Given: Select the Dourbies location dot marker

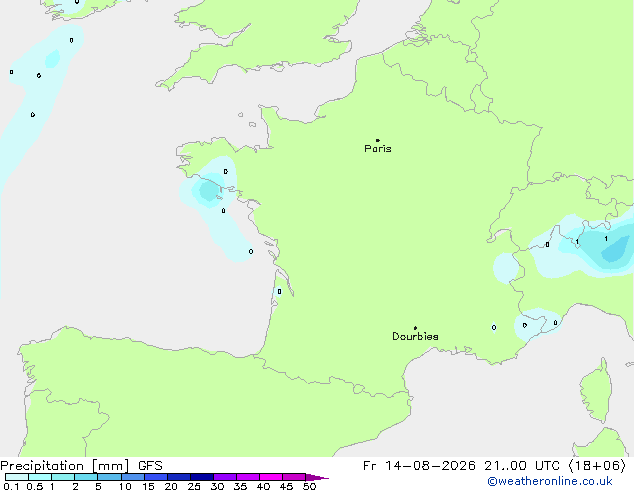Looking at the screenshot, I should (x=415, y=328).
